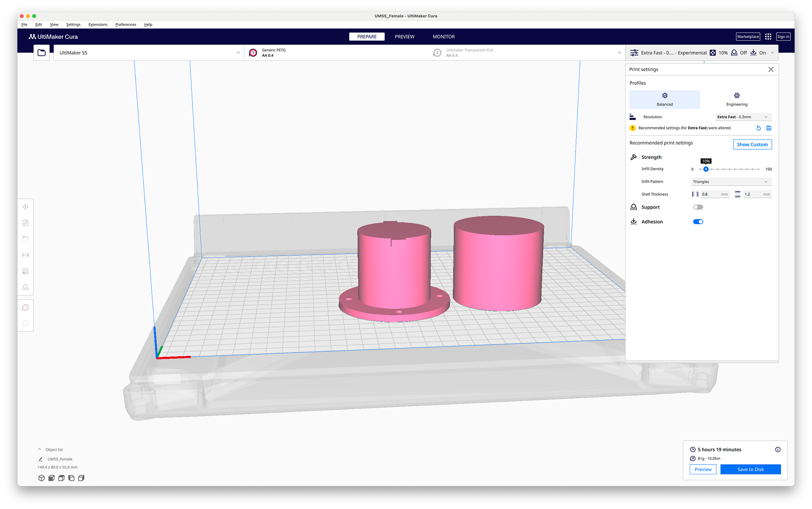
Task: Switch to the PREVIEW stage tab
Action: pos(405,37)
